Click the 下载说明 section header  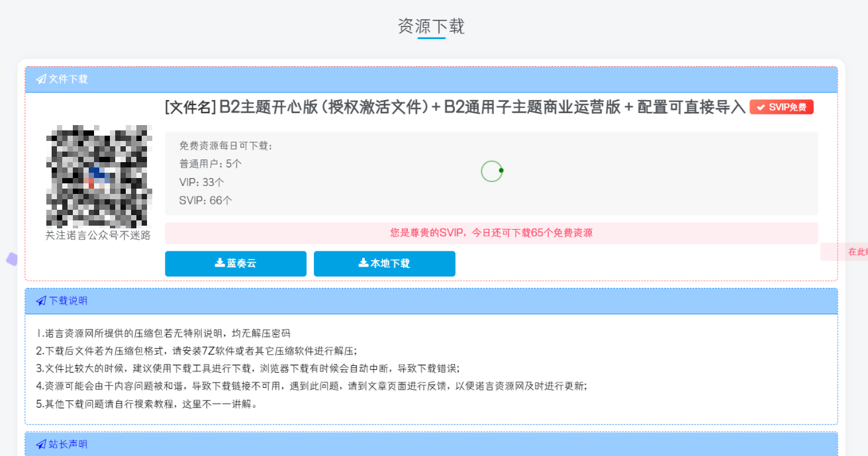point(431,300)
